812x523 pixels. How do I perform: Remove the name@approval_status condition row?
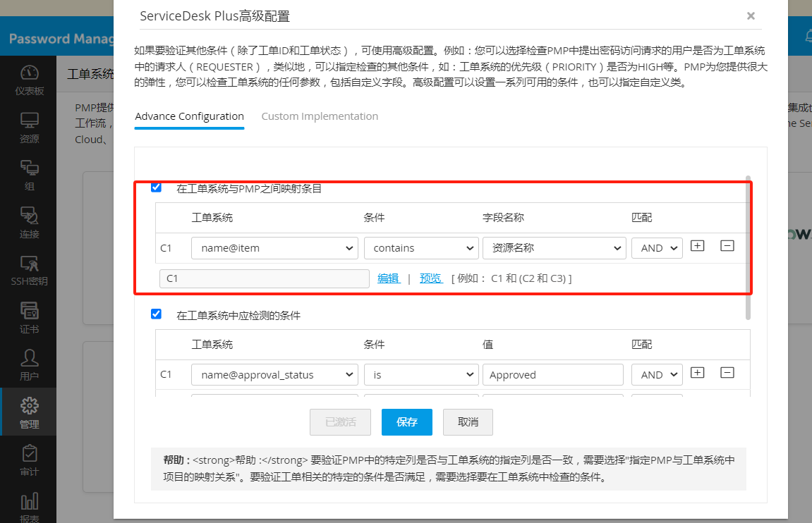(x=727, y=373)
